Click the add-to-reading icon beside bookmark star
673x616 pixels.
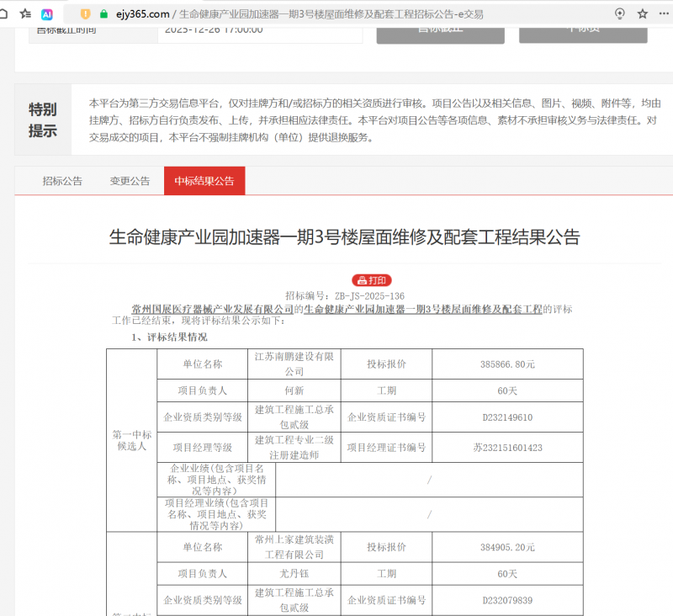click(x=620, y=14)
